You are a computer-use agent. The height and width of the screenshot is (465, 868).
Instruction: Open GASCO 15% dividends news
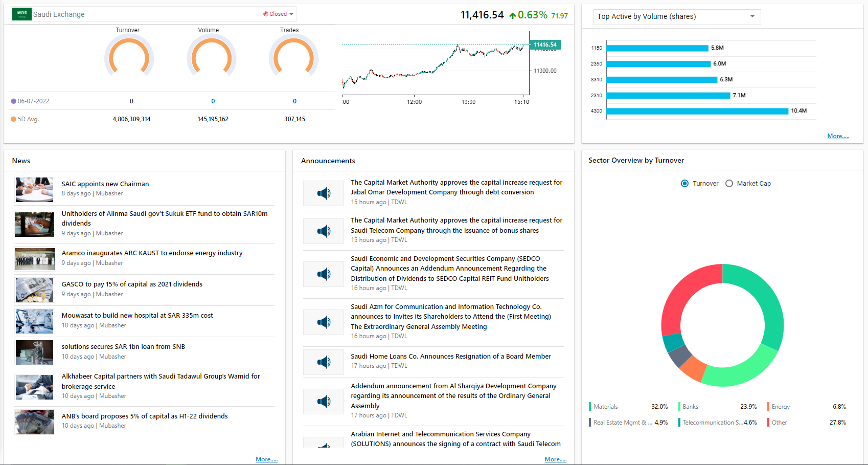tap(132, 284)
